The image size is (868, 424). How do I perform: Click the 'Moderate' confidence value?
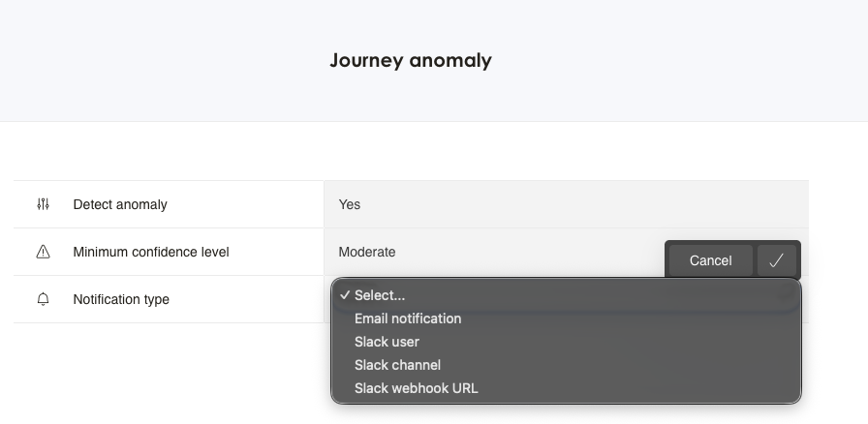(x=367, y=252)
